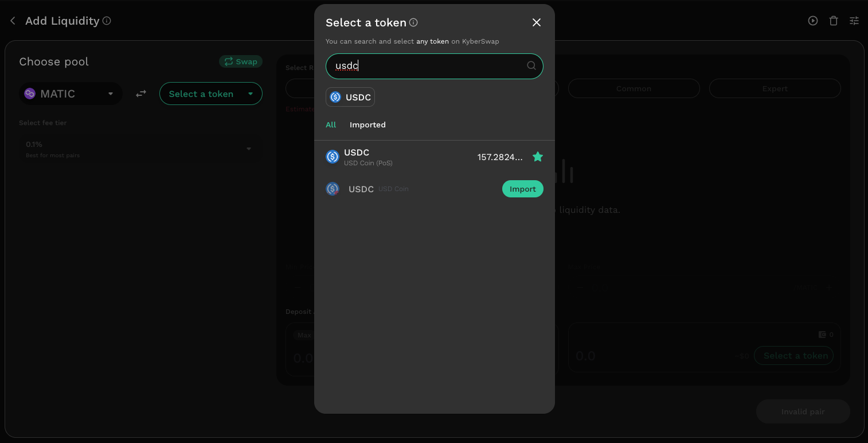Close the Select a token dialog
The image size is (868, 443).
[537, 22]
